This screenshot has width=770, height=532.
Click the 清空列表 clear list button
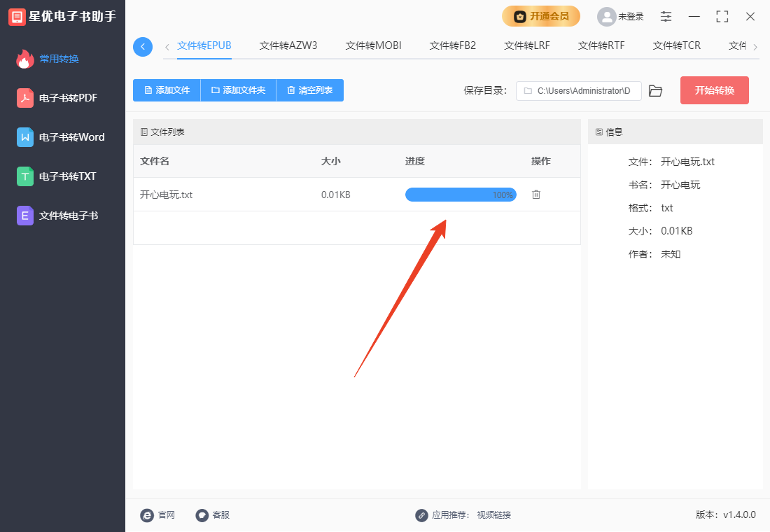click(x=309, y=90)
